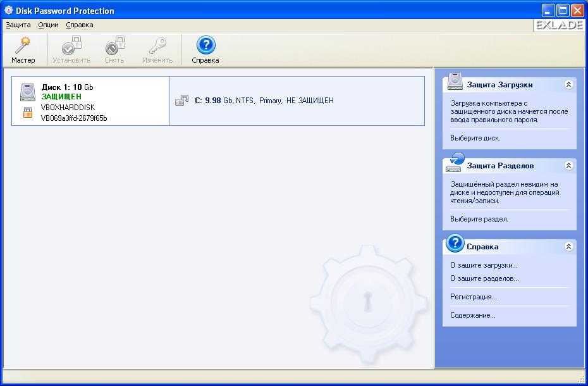The image size is (588, 386).
Task: Select the Диск 1 hard drive icon
Action: (27, 92)
